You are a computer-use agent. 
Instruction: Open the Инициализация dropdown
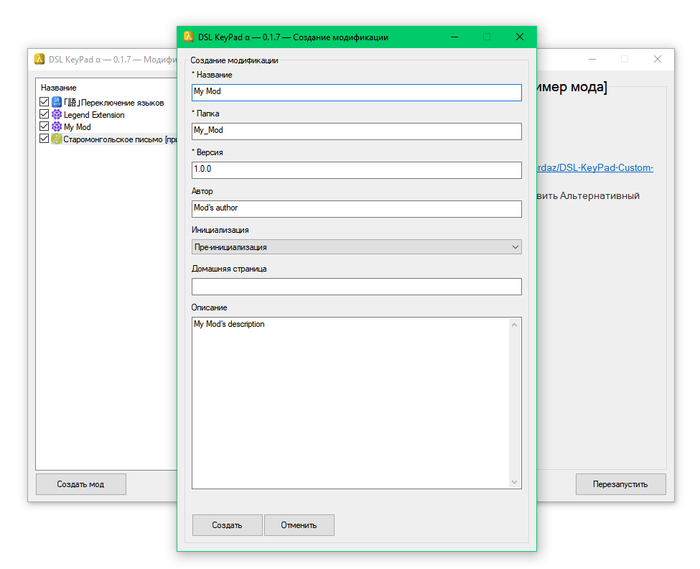pyautogui.click(x=356, y=247)
